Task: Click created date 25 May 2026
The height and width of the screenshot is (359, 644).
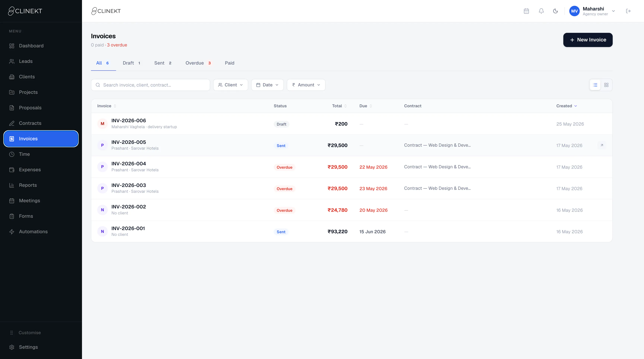Action: tap(570, 124)
